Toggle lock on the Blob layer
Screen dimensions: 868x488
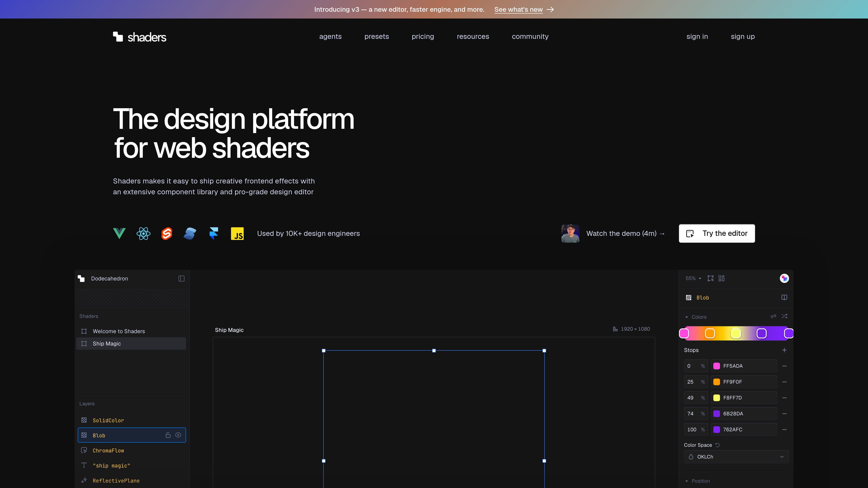coord(168,435)
